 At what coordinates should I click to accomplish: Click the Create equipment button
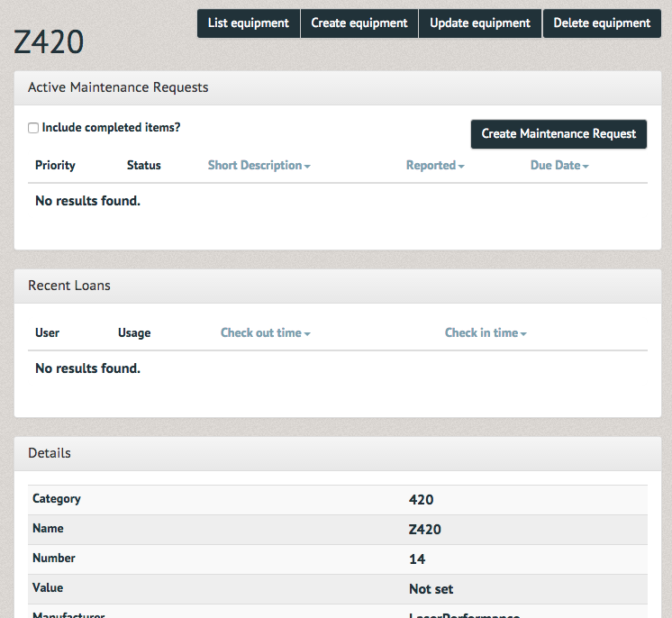coord(359,23)
